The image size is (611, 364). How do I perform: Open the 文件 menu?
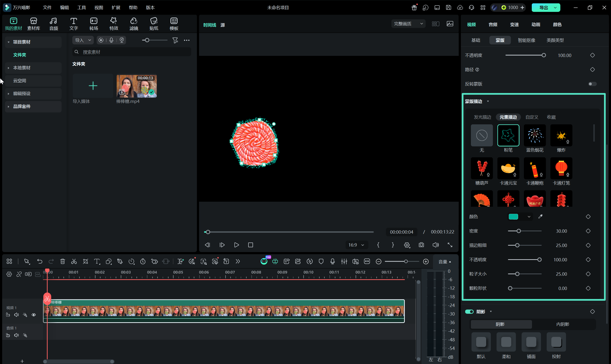pyautogui.click(x=47, y=8)
